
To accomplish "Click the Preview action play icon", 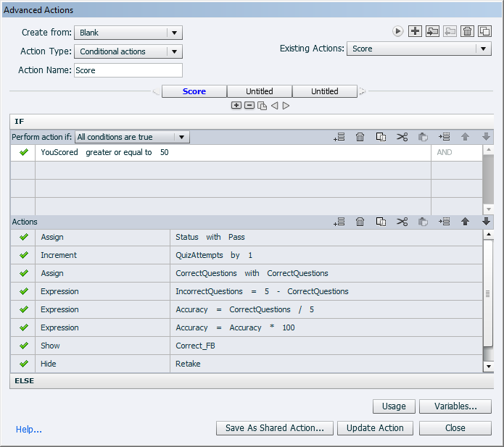I will [x=397, y=31].
